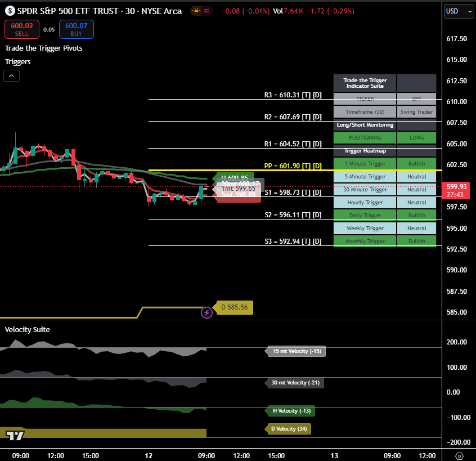Open the USD currency dropdown
Image resolution: width=476 pixels, height=461 pixels.
pyautogui.click(x=459, y=11)
